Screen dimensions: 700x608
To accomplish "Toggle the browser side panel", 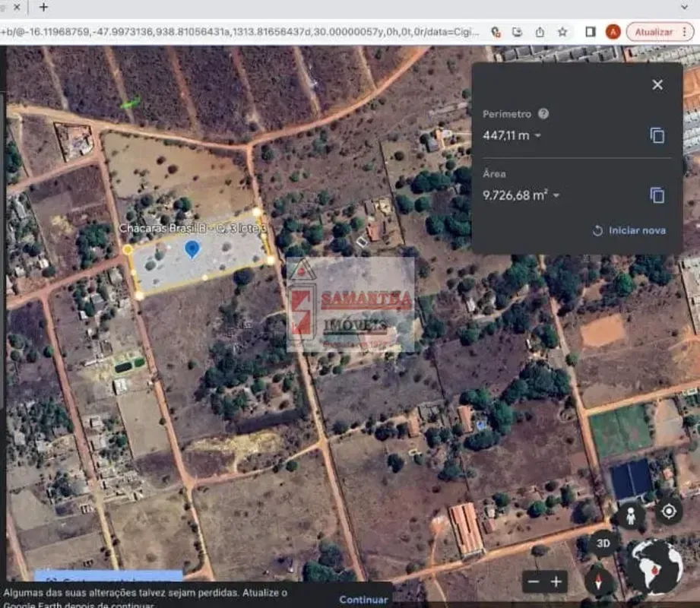I will [x=591, y=32].
